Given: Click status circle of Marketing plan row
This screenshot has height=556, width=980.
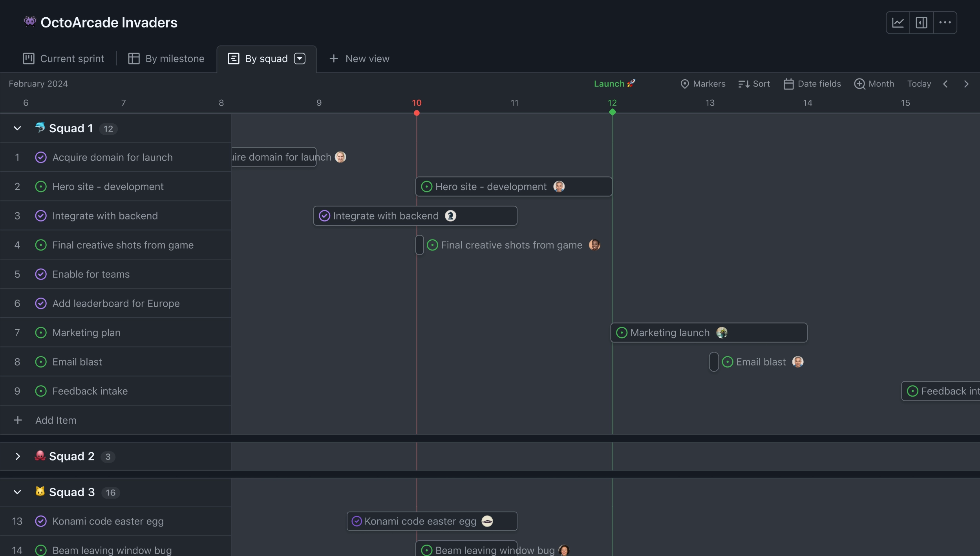Looking at the screenshot, I should tap(41, 333).
